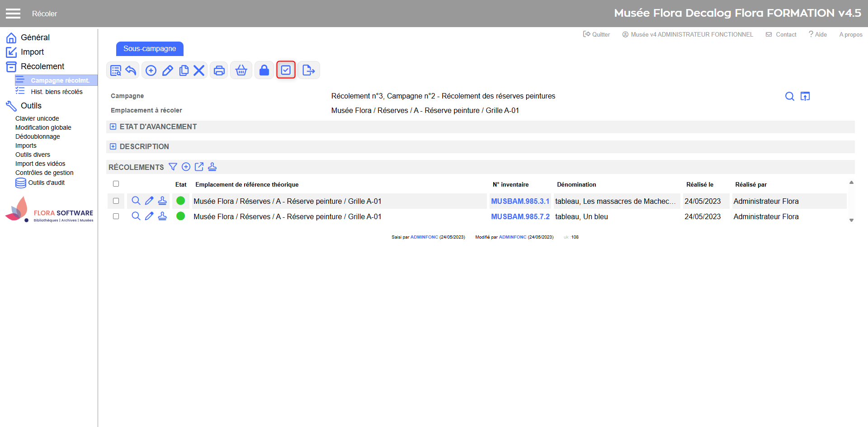Click the scroll-down arrow of the table
868x427 pixels.
click(851, 221)
